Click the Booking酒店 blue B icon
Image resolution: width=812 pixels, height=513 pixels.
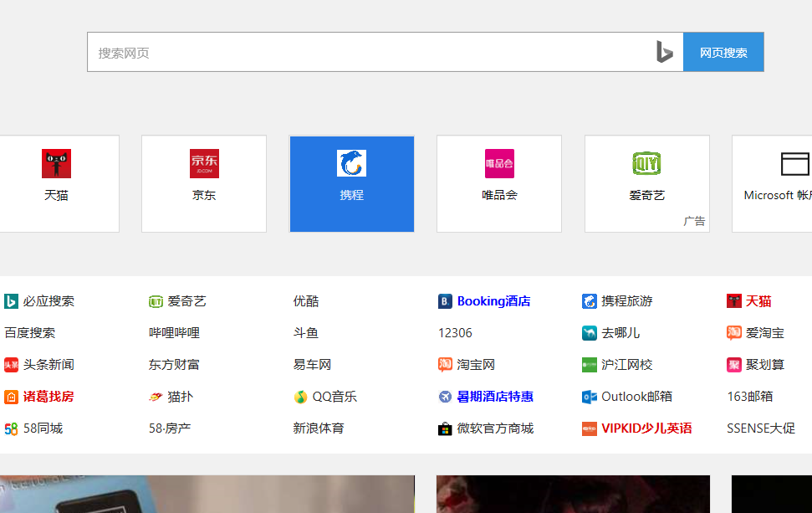[x=445, y=301]
